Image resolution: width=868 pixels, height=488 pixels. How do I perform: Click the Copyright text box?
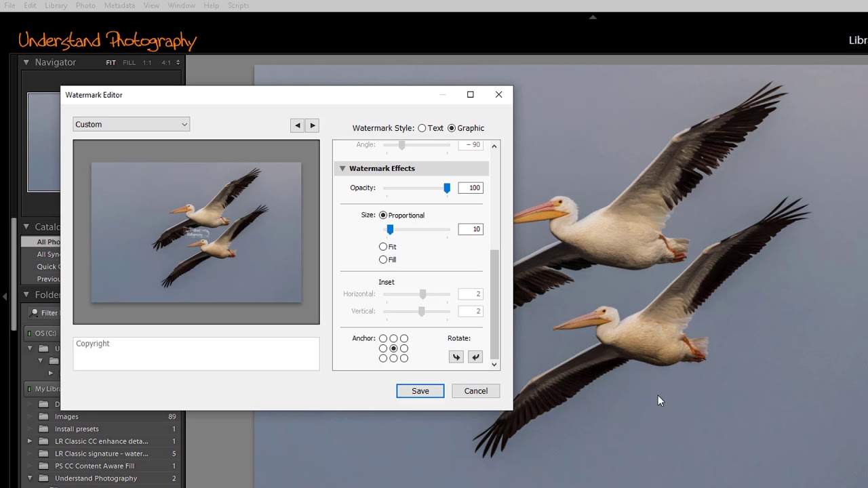(196, 354)
